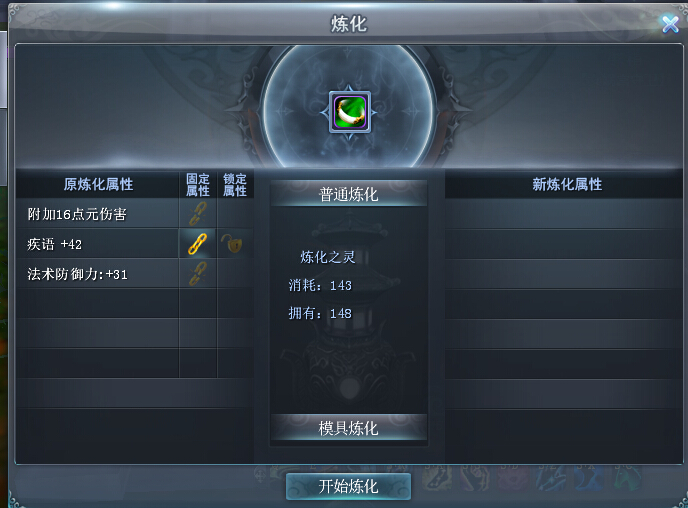Image resolution: width=688 pixels, height=508 pixels.
Task: Start refining with 开始炼化 button
Action: coord(348,486)
